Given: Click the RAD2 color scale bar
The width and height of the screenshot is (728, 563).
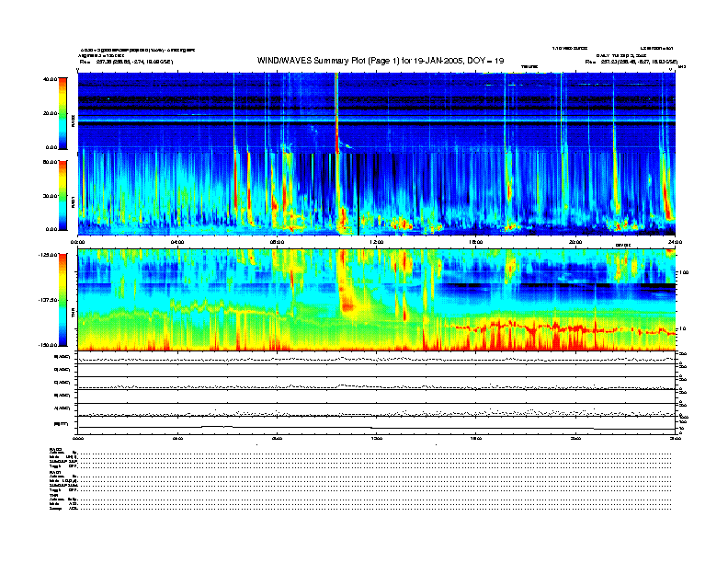Looking at the screenshot, I should pos(63,113).
